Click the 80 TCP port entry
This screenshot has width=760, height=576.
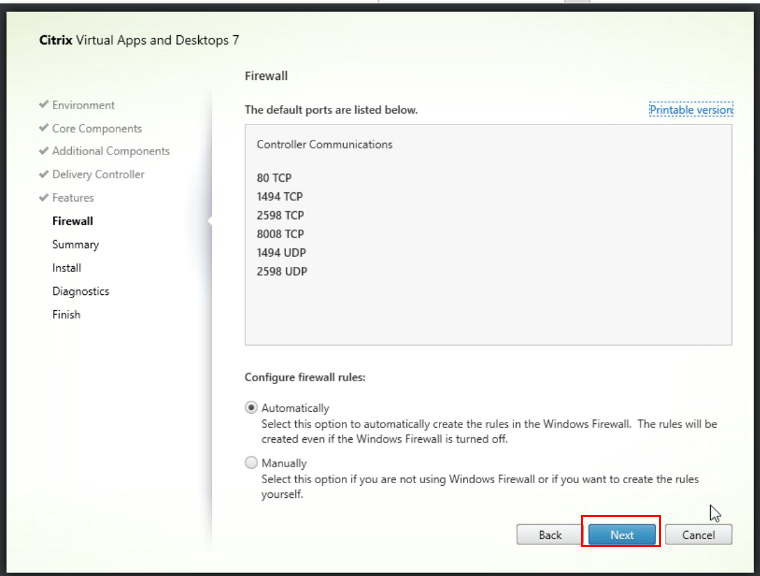coord(274,178)
